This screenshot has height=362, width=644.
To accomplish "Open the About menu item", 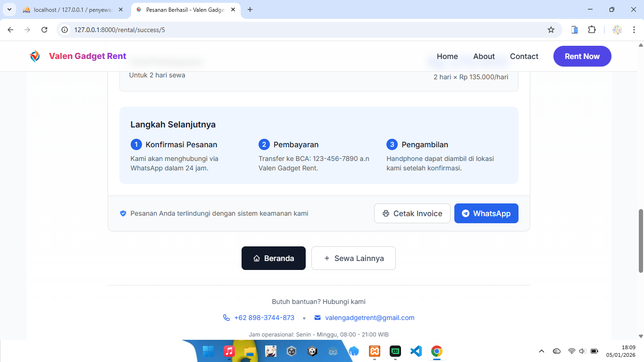I will pyautogui.click(x=484, y=56).
